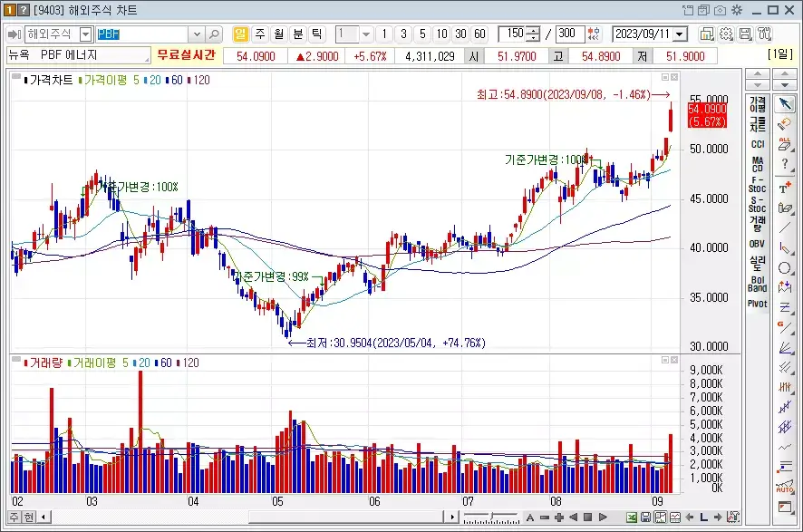Select the text annotation T tool
The width and height of the screenshot is (803, 532).
pos(785,188)
